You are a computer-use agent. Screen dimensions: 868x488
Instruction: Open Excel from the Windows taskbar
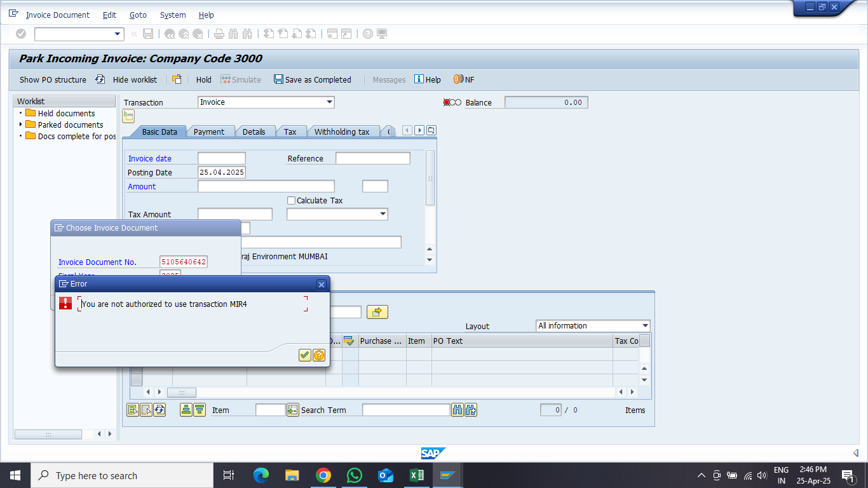[417, 475]
